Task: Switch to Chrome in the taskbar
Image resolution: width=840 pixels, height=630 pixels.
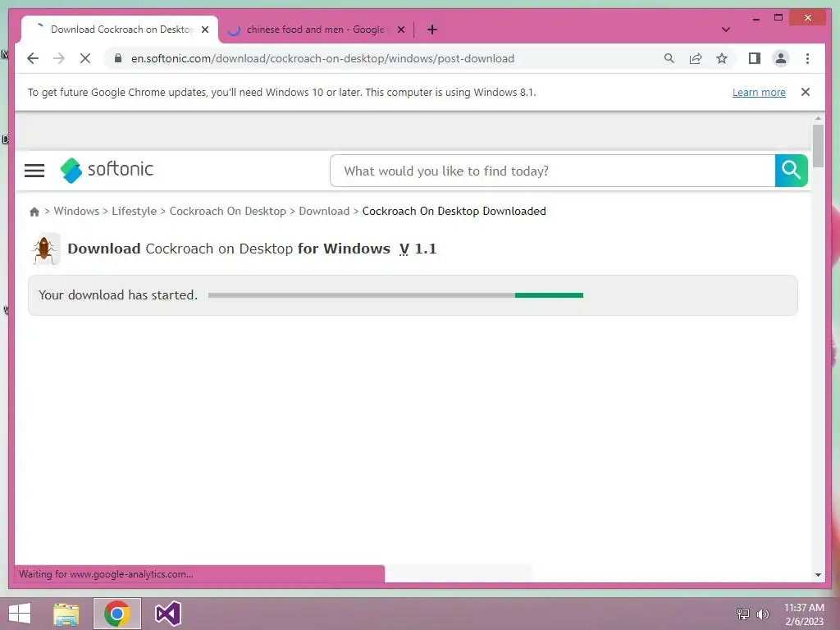Action: pos(116,614)
